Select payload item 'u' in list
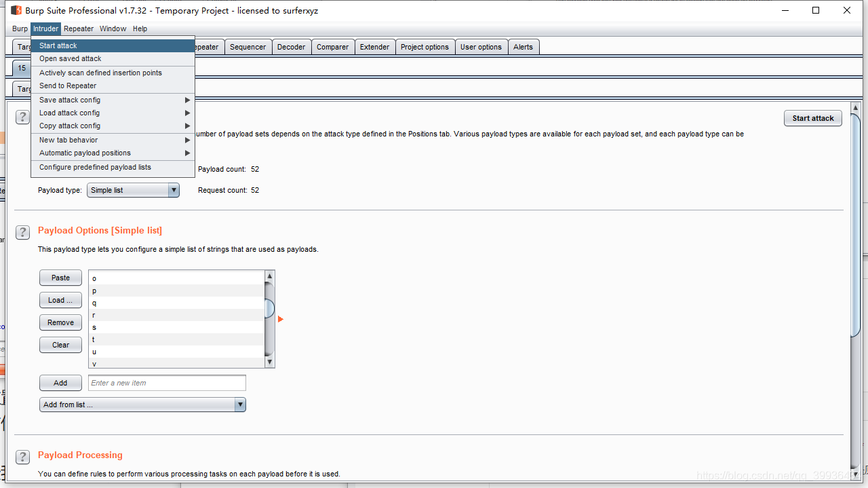 [x=176, y=352]
